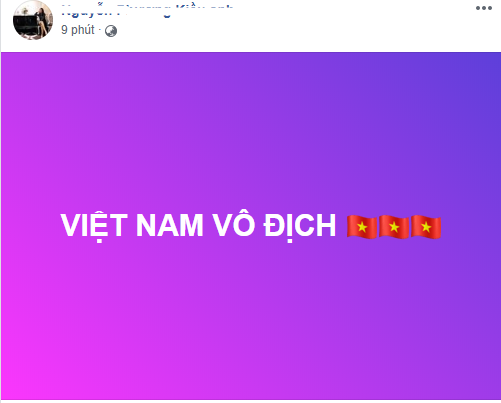Click the word "ĐỊCH" in the post
Screen dimensions: 501x403
pos(299,227)
